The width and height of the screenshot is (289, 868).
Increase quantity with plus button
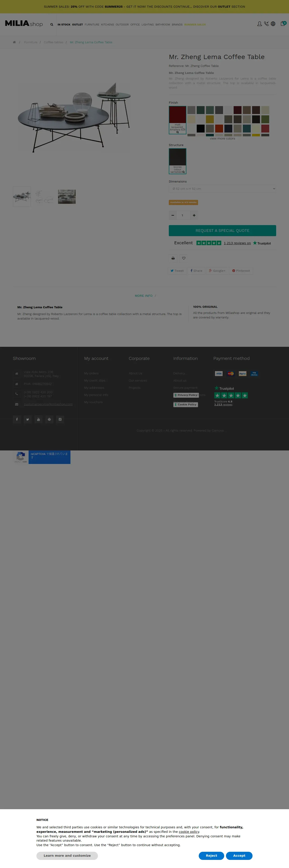(x=194, y=215)
